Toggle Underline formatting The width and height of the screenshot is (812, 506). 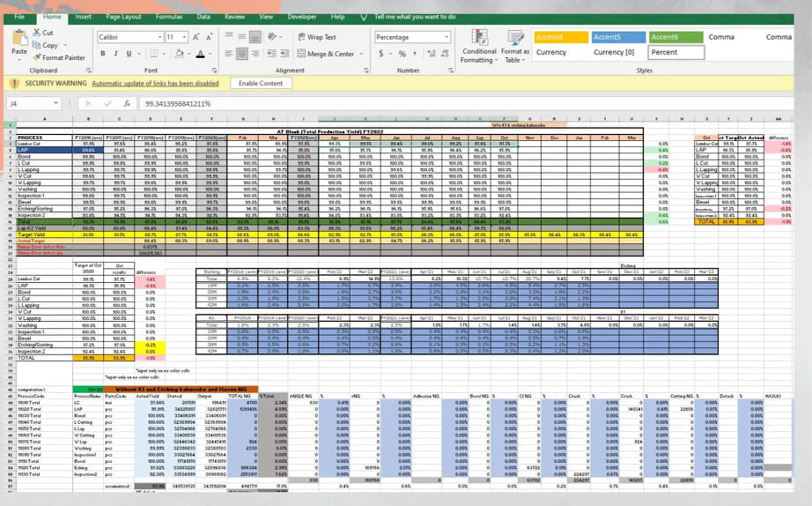[129, 54]
